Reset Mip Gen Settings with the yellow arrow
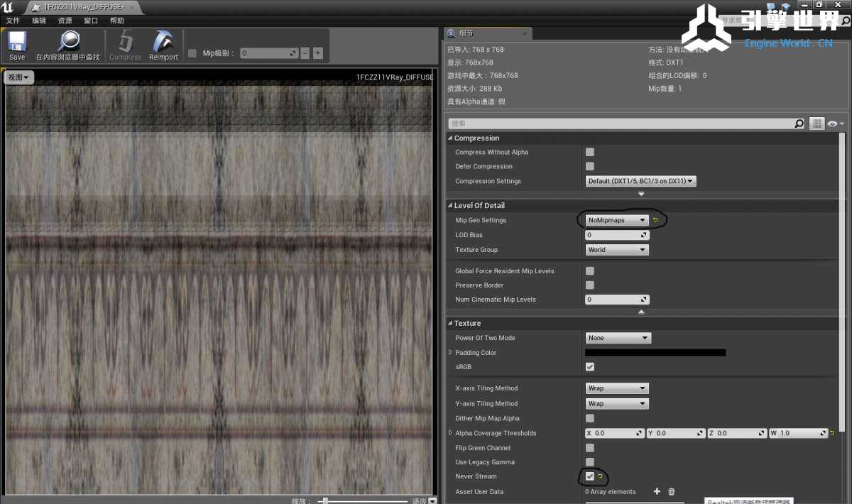The image size is (852, 504). click(655, 220)
